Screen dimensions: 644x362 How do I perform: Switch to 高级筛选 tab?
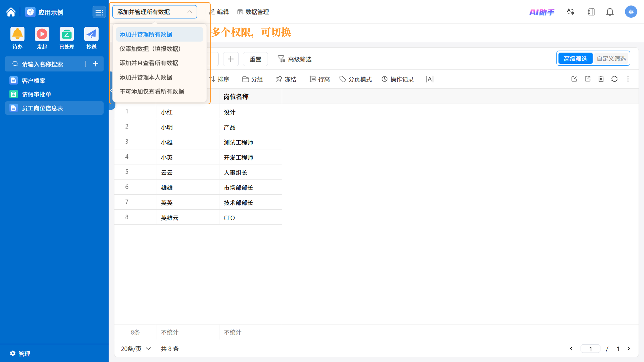pos(575,59)
